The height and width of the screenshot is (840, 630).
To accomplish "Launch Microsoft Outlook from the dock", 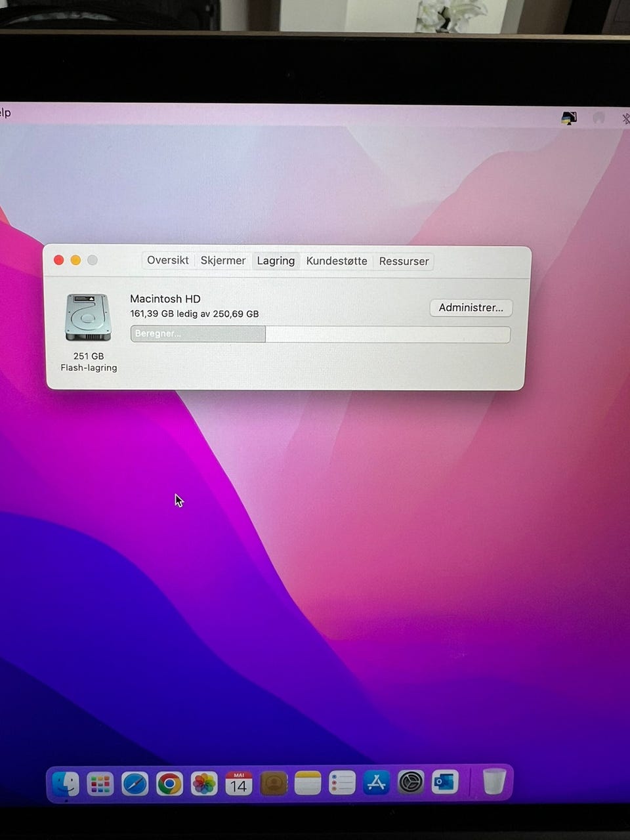I will click(x=445, y=783).
